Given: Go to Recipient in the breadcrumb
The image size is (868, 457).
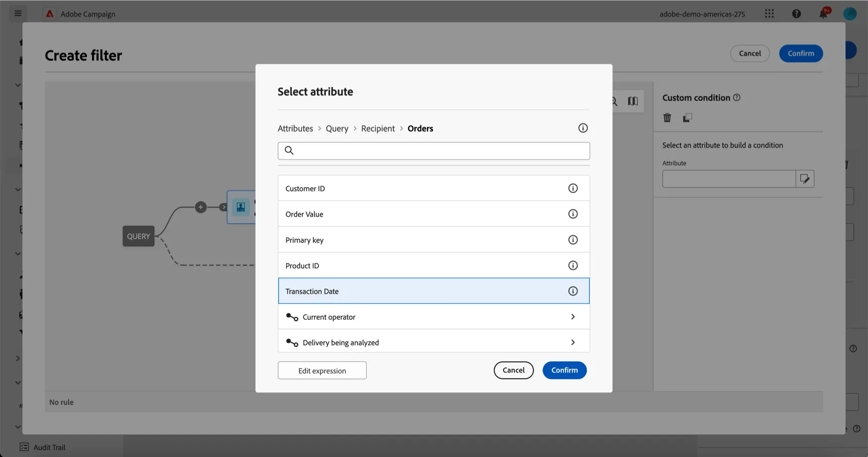Looking at the screenshot, I should [x=378, y=128].
